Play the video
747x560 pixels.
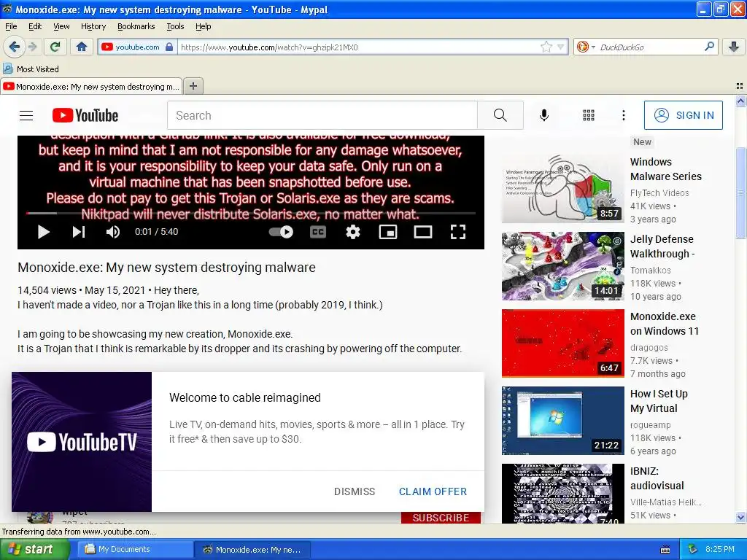(43, 232)
